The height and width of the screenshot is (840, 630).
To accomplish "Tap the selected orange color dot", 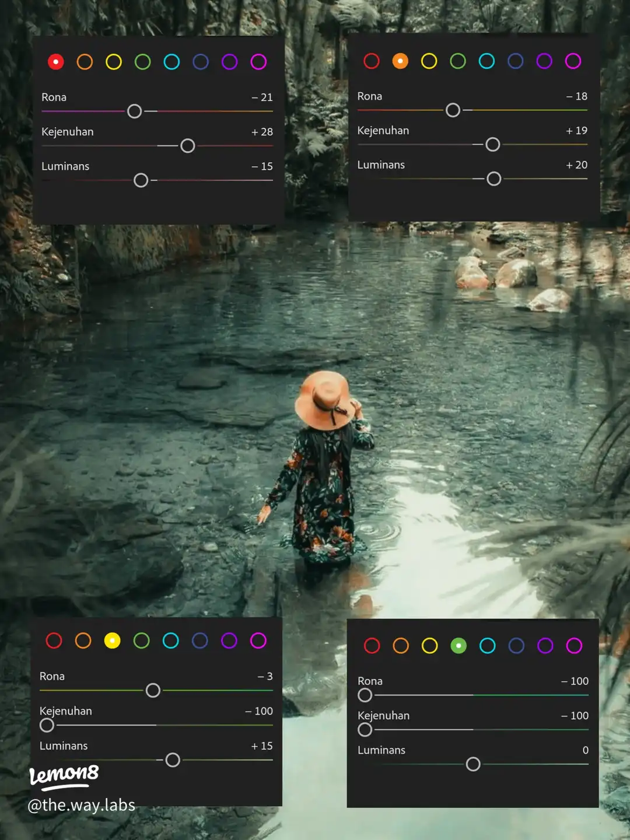I will [x=400, y=61].
